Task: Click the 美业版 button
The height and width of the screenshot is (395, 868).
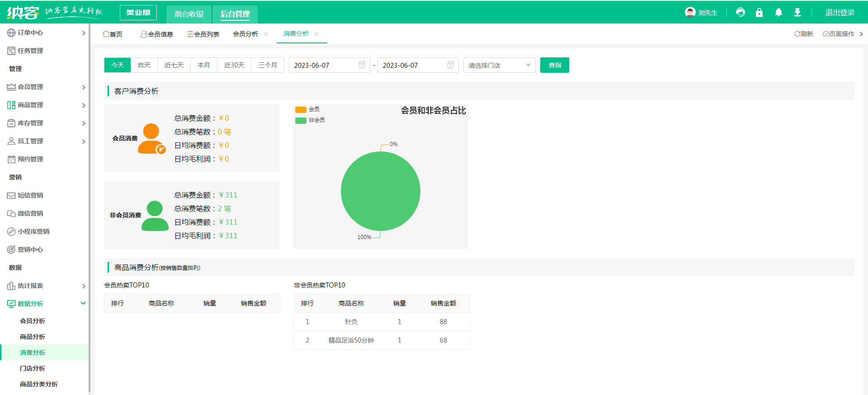Action: pyautogui.click(x=138, y=13)
